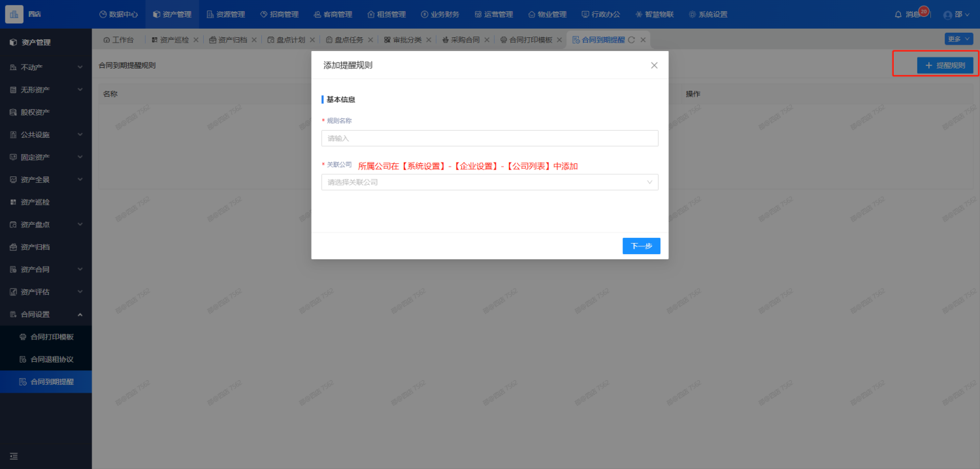Screen dimensions: 980x469
Task: Click the 提醒规则 add button
Action: point(945,65)
